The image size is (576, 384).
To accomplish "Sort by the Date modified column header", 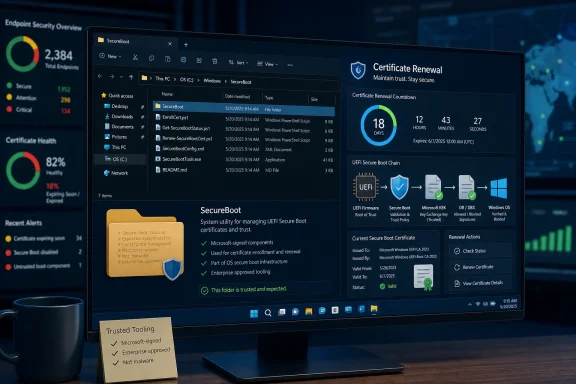I will [237, 96].
